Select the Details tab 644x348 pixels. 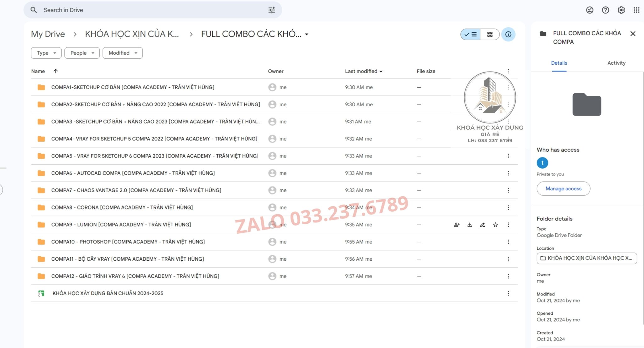click(559, 63)
